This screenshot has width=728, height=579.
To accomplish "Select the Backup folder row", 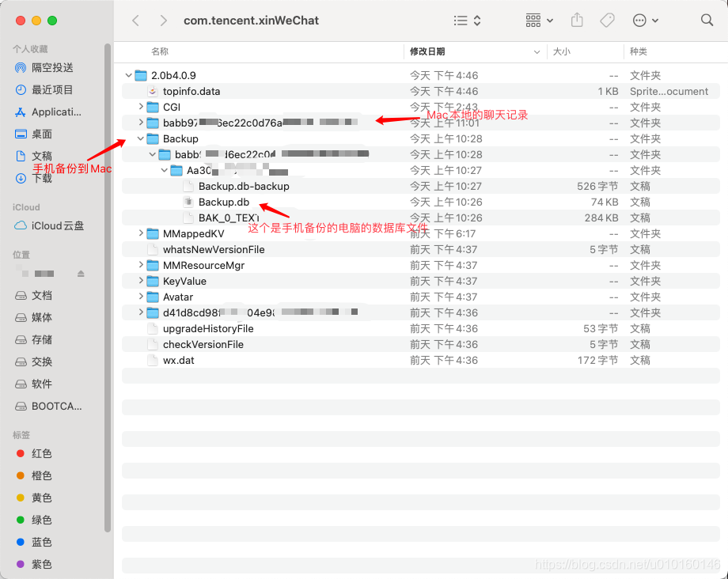I will pos(421,138).
